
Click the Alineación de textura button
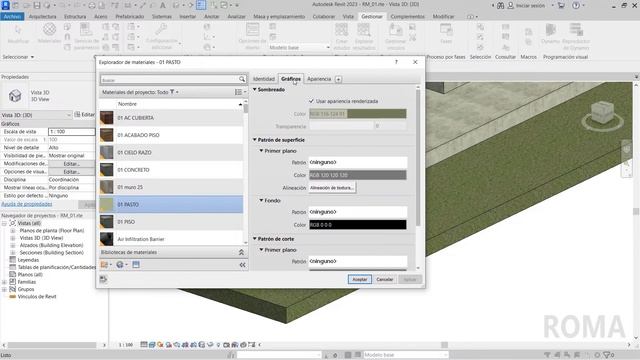coord(332,188)
